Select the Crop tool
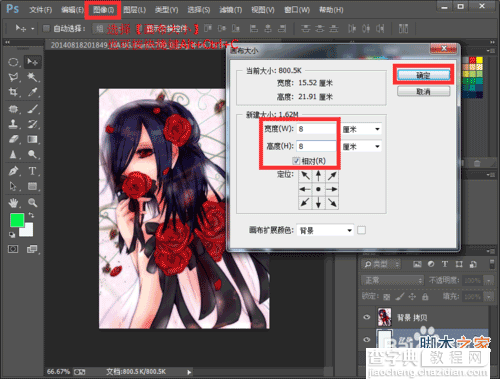This screenshot has width=500, height=379. point(13,92)
